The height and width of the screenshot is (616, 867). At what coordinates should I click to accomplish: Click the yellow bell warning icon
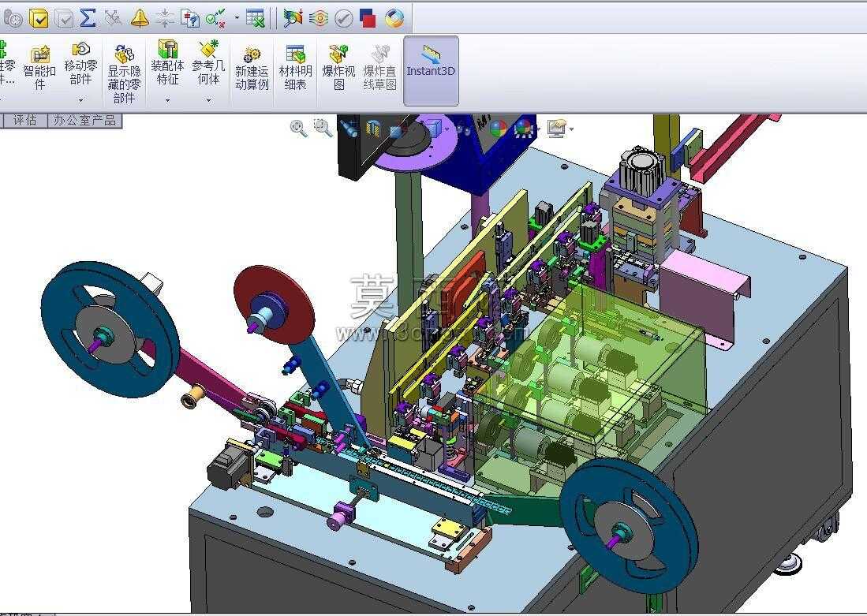140,18
